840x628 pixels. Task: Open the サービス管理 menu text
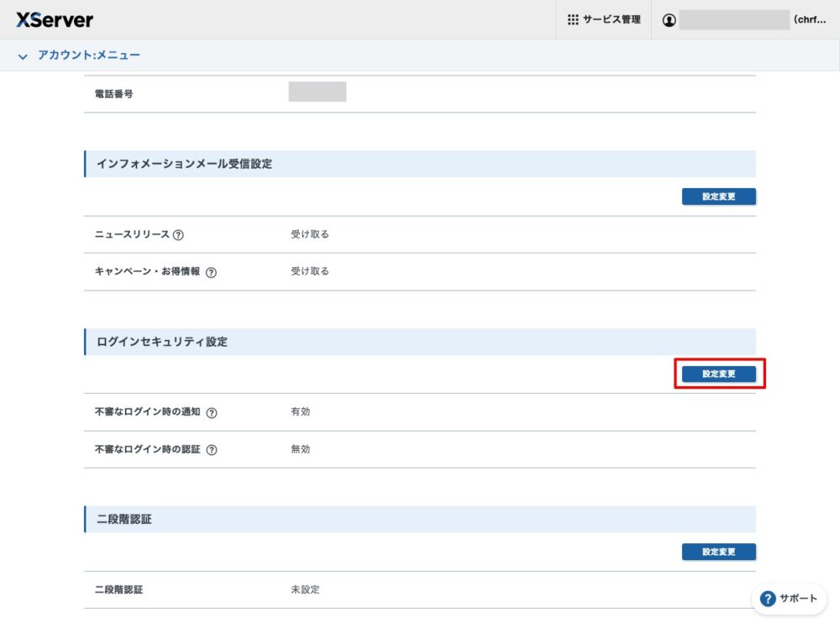[x=612, y=19]
